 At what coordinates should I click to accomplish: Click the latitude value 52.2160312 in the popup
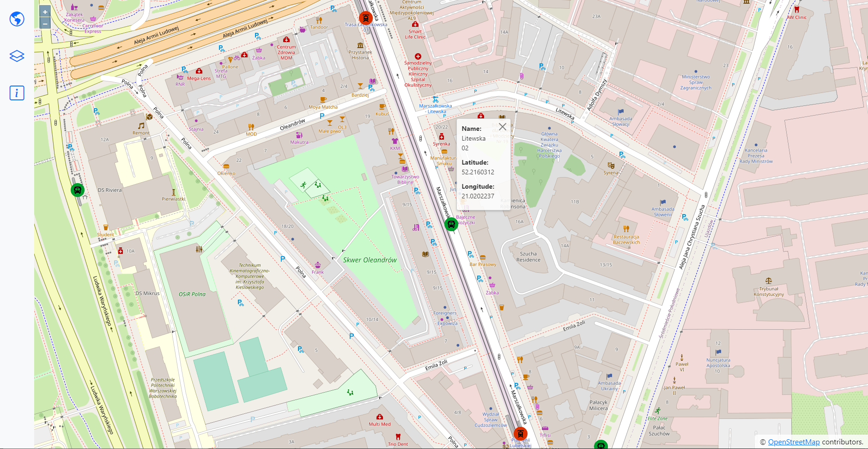pyautogui.click(x=477, y=172)
